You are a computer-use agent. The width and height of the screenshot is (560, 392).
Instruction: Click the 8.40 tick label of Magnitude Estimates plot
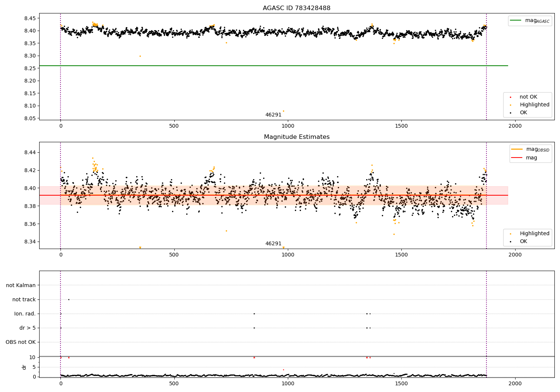pyautogui.click(x=29, y=188)
